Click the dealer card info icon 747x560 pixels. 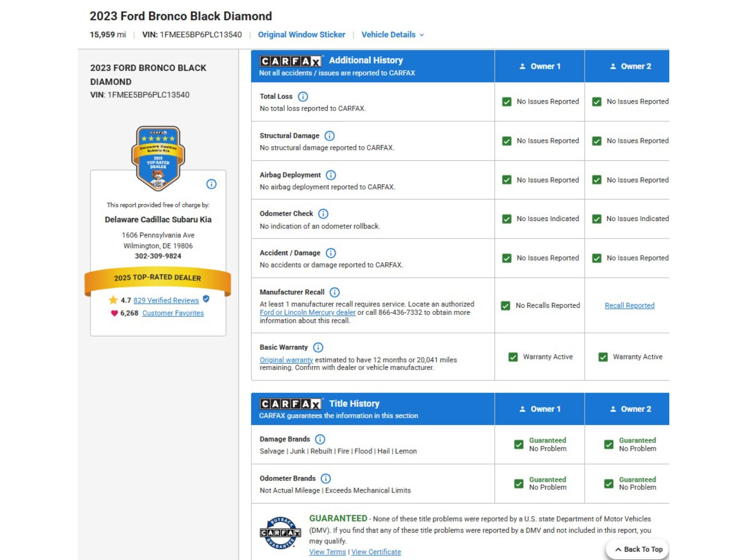(212, 184)
